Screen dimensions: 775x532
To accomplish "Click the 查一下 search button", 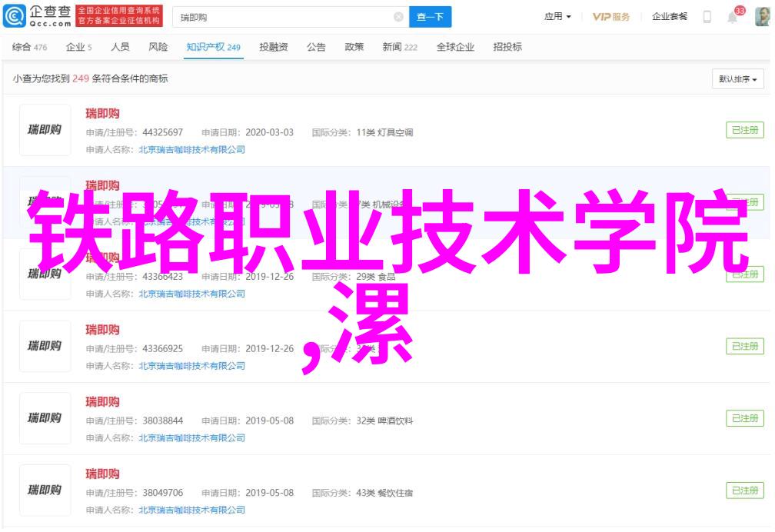I will (430, 18).
